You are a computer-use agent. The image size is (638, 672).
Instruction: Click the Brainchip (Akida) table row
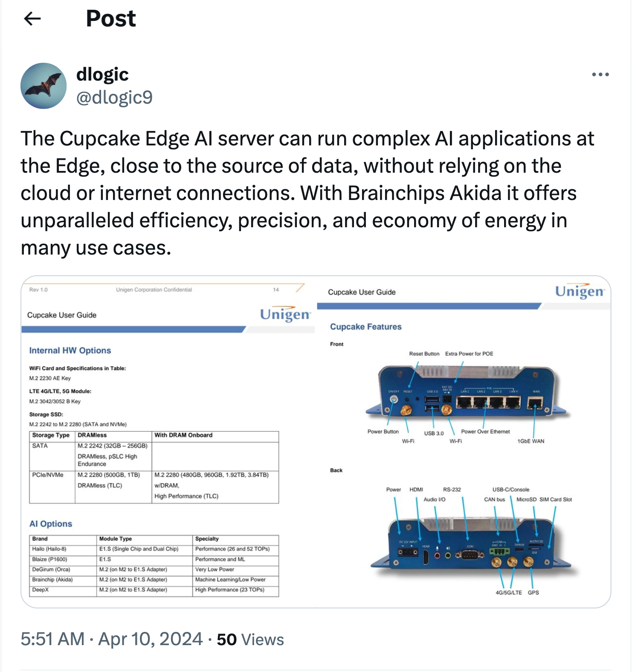click(154, 580)
